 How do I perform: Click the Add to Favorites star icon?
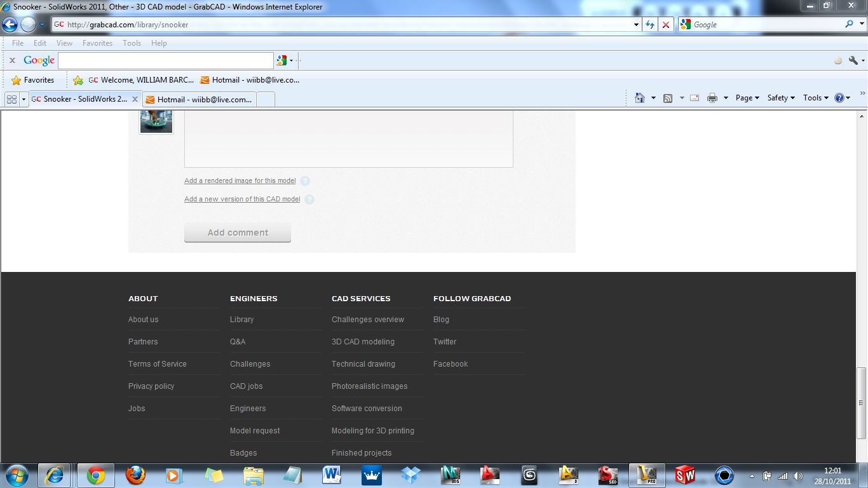point(78,80)
